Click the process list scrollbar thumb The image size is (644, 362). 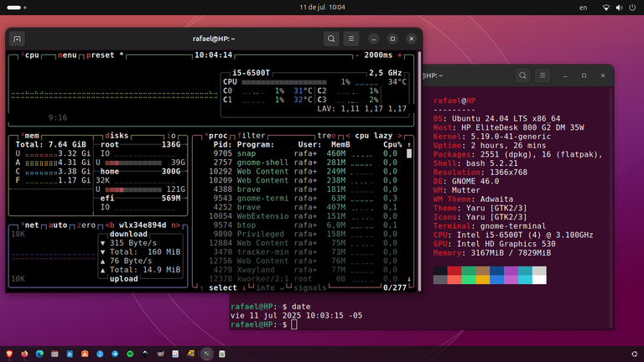[408, 153]
